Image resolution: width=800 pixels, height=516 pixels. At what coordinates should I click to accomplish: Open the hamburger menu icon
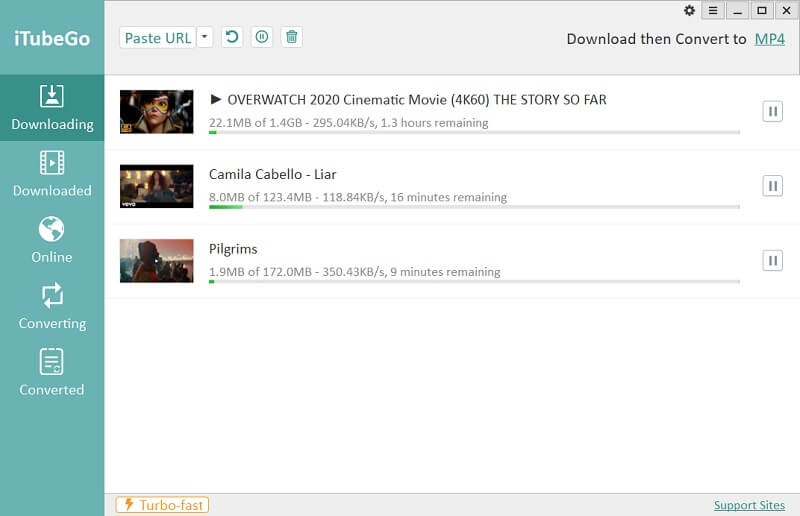[713, 10]
